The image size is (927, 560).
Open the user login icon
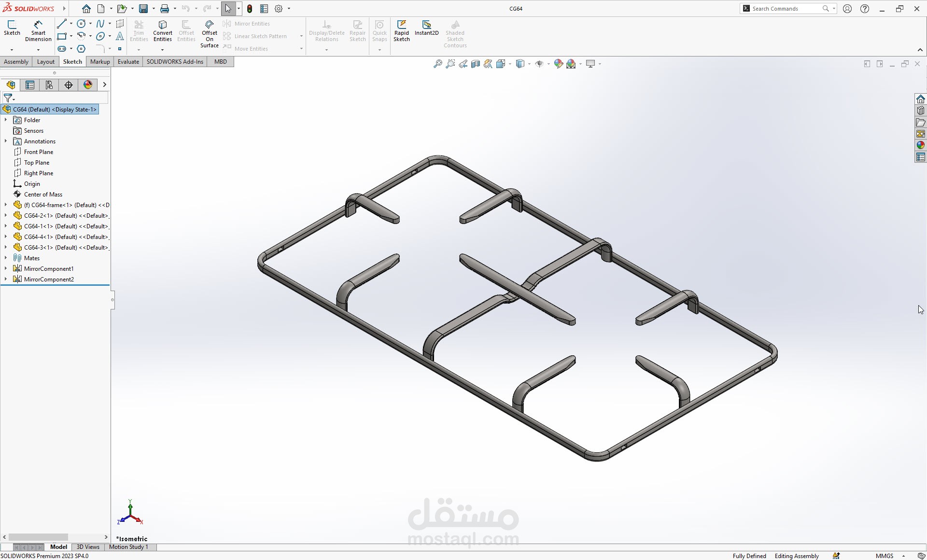pyautogui.click(x=847, y=9)
